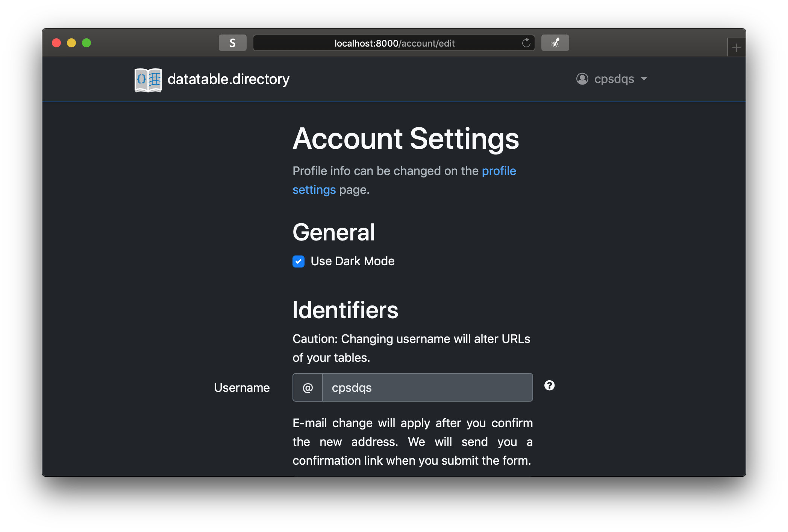Click the datatable.directory book logo icon

(x=148, y=80)
